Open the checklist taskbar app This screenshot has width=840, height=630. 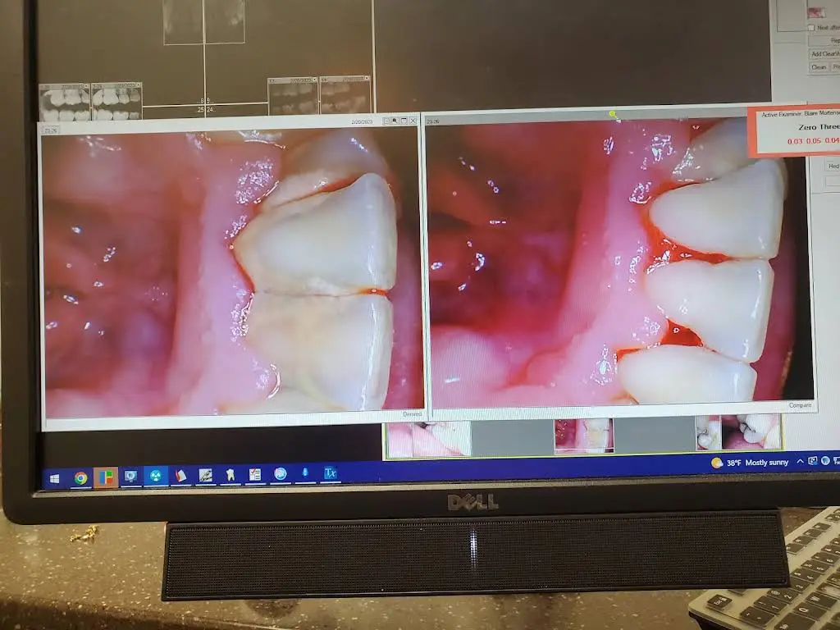pyautogui.click(x=255, y=475)
